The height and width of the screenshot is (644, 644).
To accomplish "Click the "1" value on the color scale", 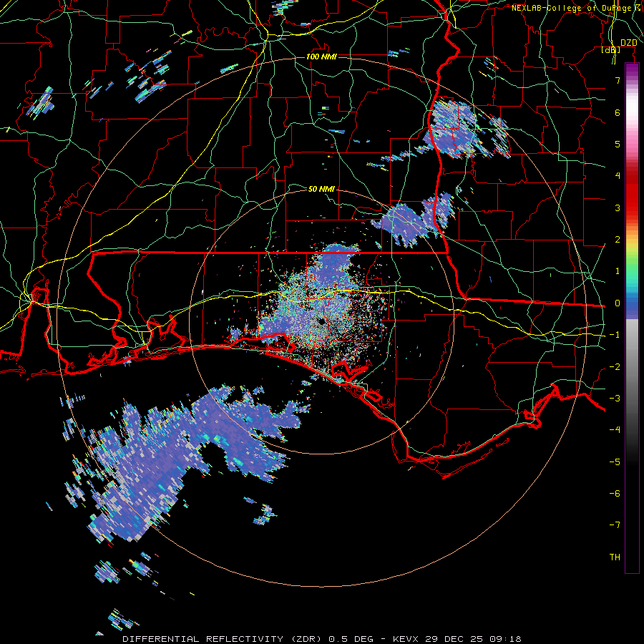I will click(x=618, y=271).
